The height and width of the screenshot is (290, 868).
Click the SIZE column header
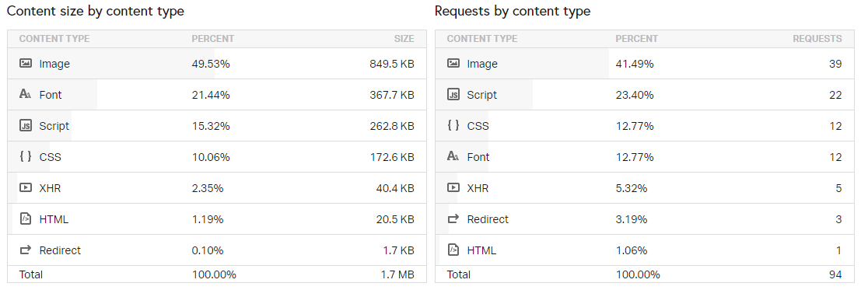[x=404, y=39]
